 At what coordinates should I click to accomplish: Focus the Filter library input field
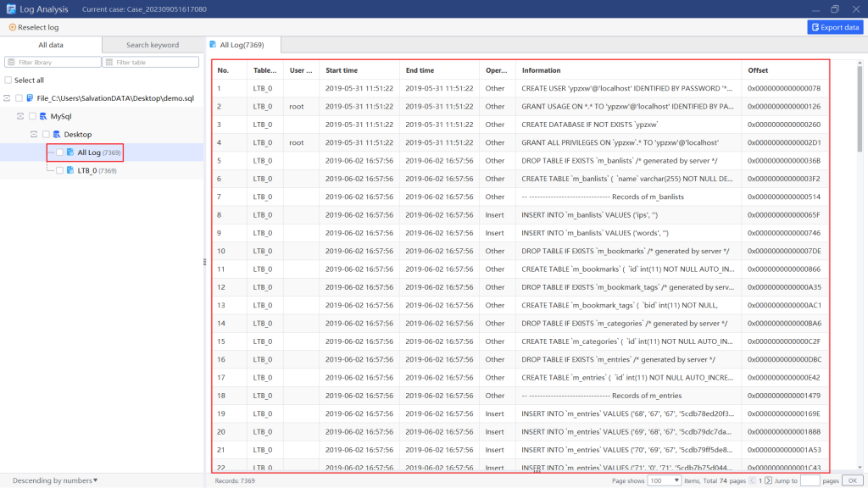[53, 62]
